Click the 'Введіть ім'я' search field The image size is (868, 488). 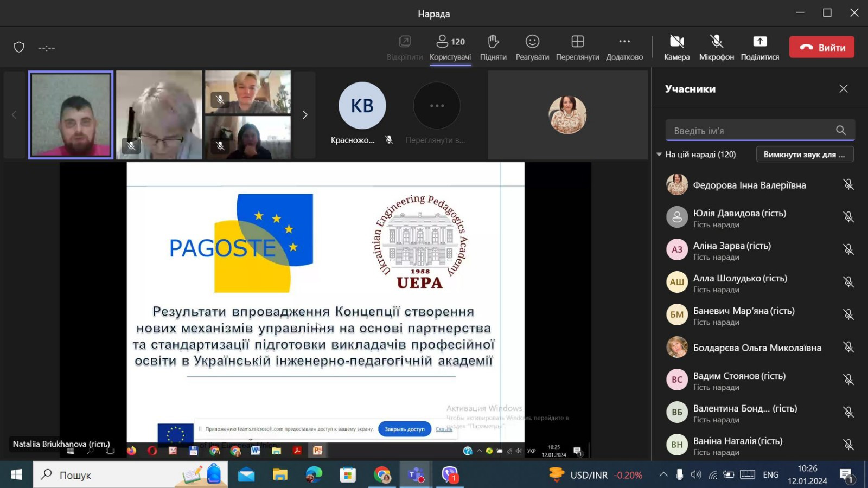(x=751, y=131)
